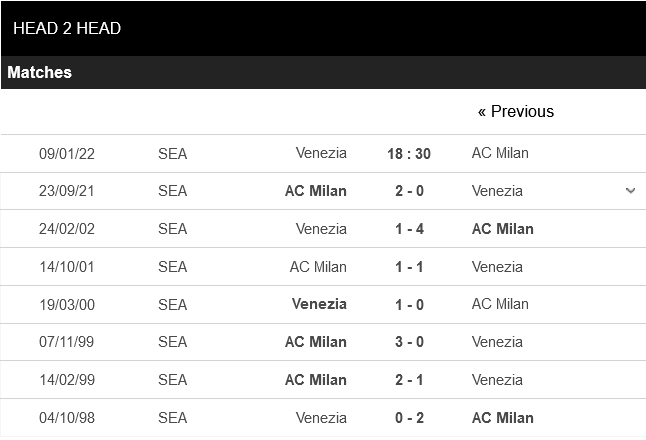
Task: Select the 24/02/02 match date
Action: coord(67,229)
